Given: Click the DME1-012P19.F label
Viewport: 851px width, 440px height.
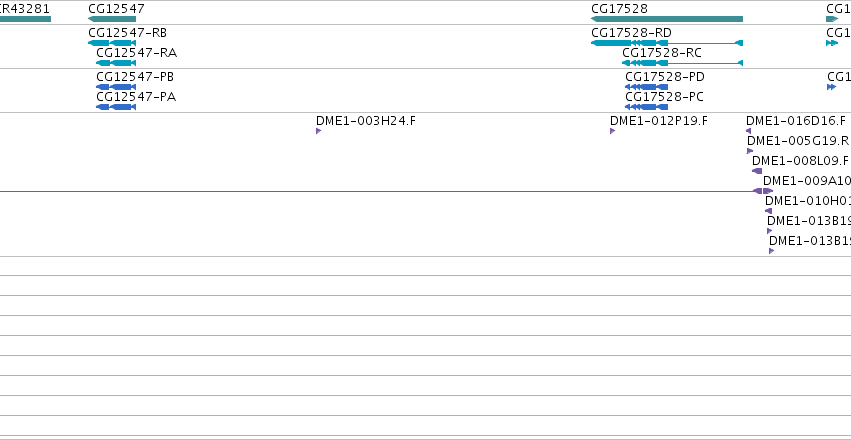Looking at the screenshot, I should coord(659,120).
